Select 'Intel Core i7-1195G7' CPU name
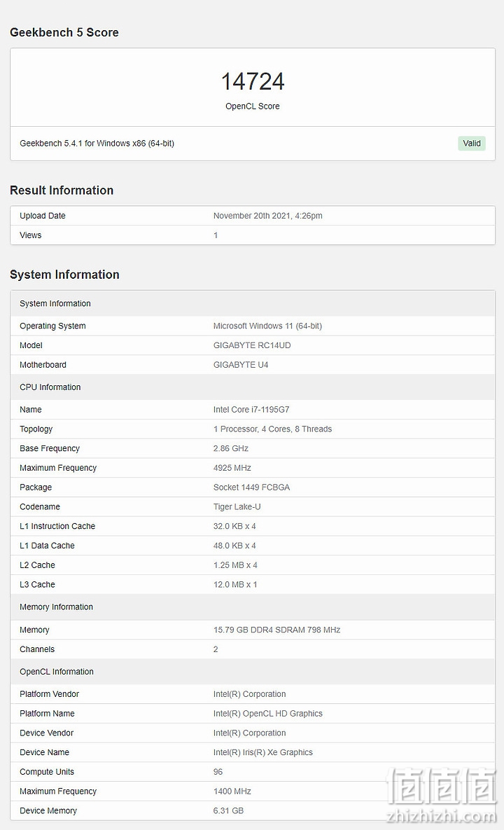This screenshot has height=830, width=504. click(x=251, y=410)
